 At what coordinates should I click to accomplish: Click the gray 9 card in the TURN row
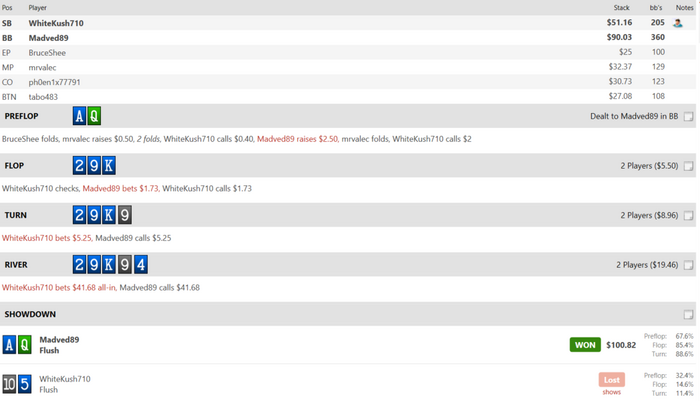(125, 215)
